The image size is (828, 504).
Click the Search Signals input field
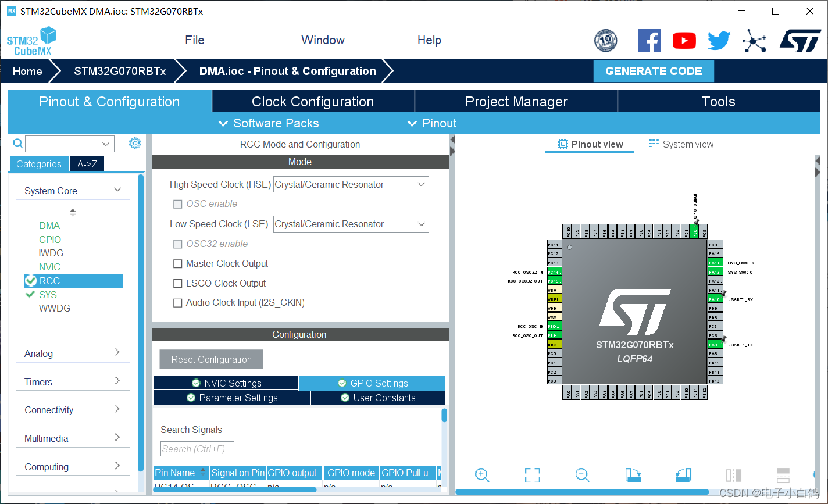point(197,449)
